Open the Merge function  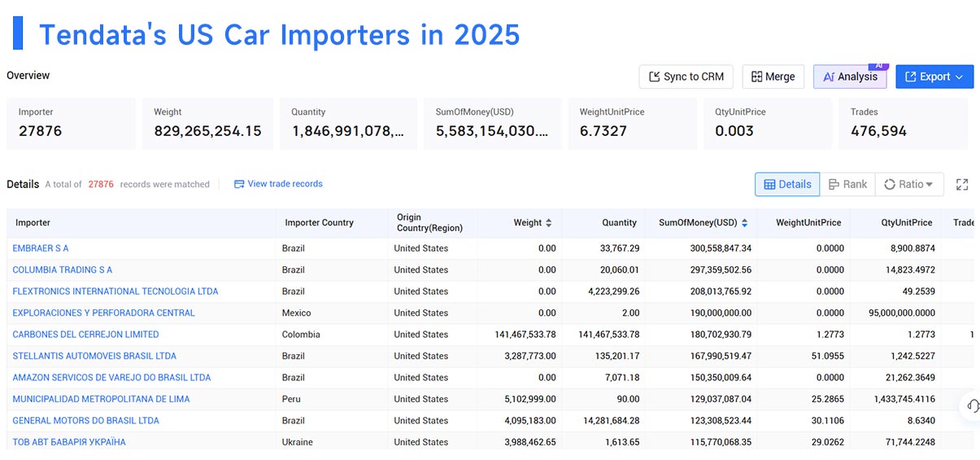coord(773,77)
